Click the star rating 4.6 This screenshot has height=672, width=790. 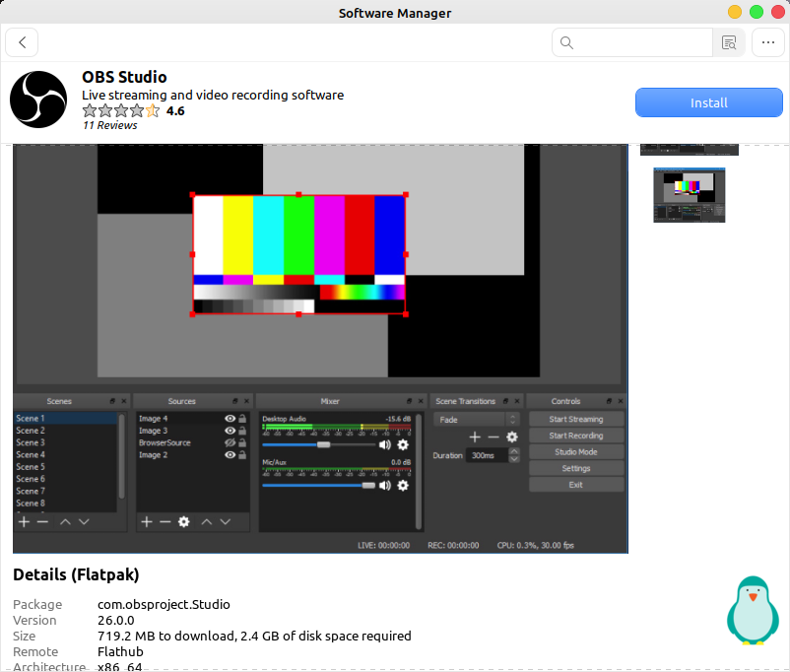click(134, 110)
